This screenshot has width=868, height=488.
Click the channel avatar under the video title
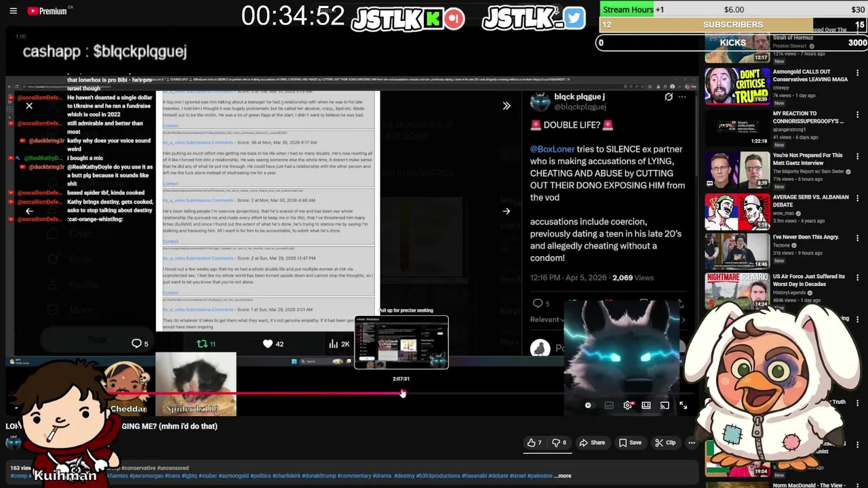[13, 443]
